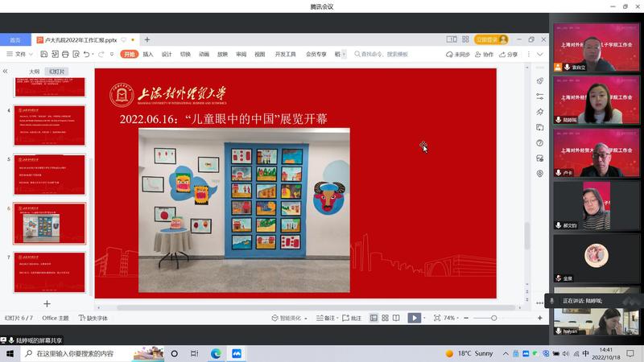
Task: Expand zoom percentage 74% dropdown
Action: click(452, 318)
